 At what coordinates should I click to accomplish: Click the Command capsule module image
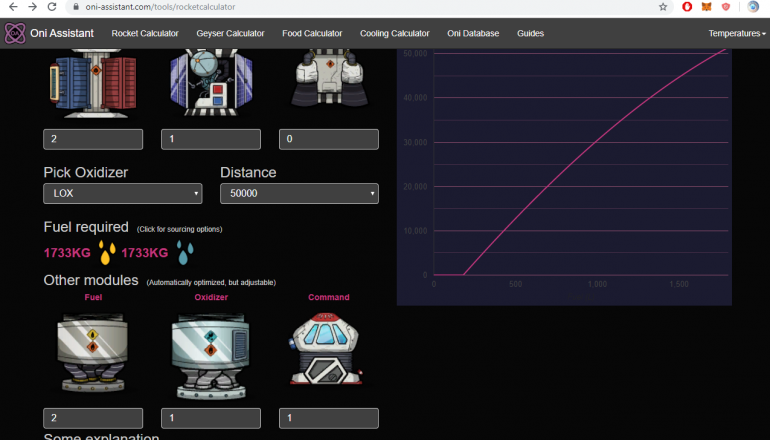pyautogui.click(x=326, y=349)
